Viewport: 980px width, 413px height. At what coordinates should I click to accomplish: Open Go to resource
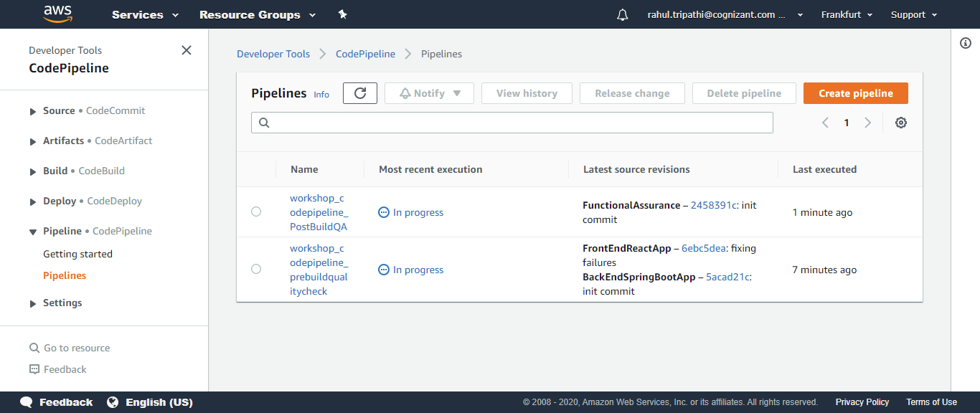77,348
